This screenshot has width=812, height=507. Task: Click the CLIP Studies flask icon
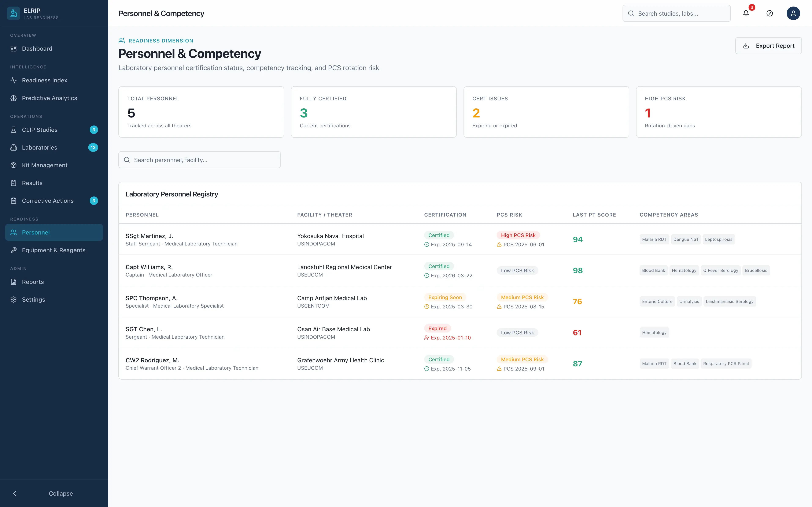click(13, 130)
